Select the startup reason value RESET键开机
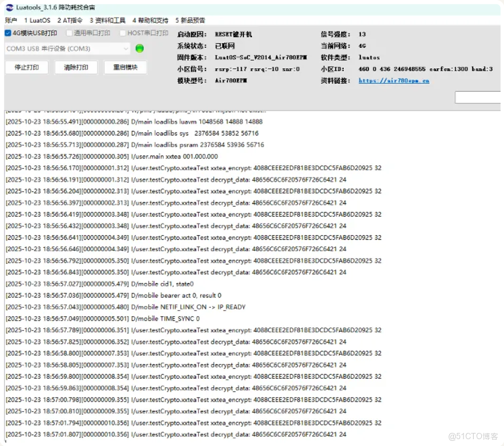 tap(233, 34)
